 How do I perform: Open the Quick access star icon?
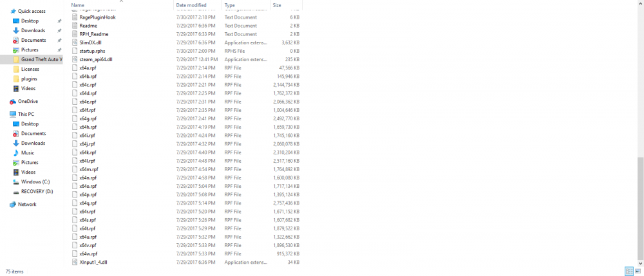pos(13,11)
